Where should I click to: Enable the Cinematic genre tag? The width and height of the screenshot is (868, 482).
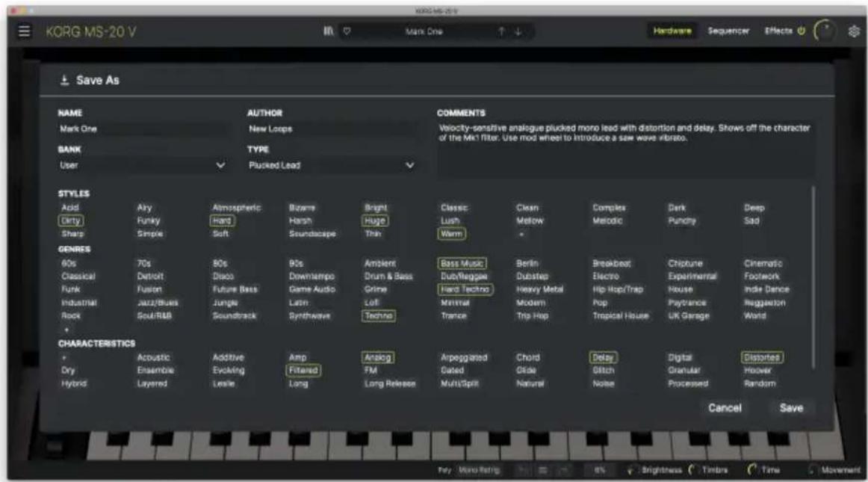[763, 263]
